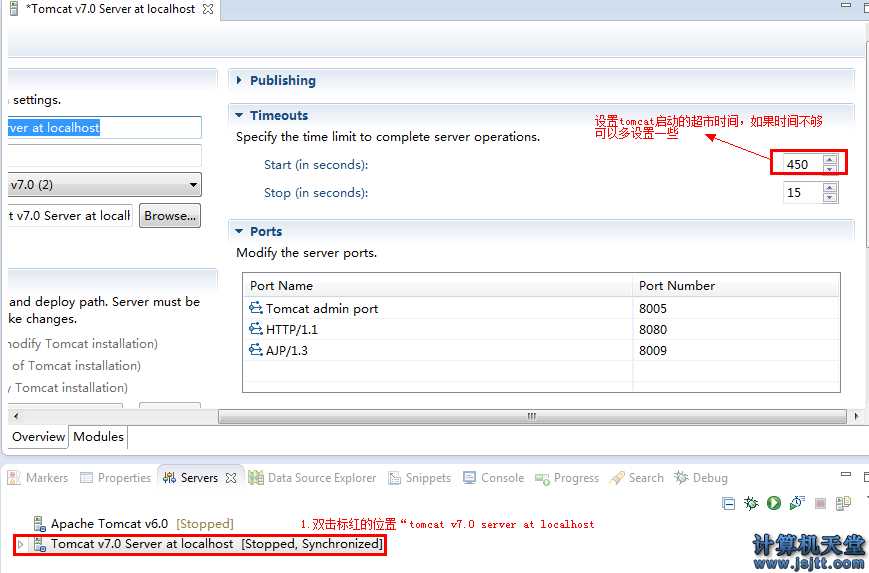
Task: Click the Stop timeout field showing 15
Action: [802, 192]
